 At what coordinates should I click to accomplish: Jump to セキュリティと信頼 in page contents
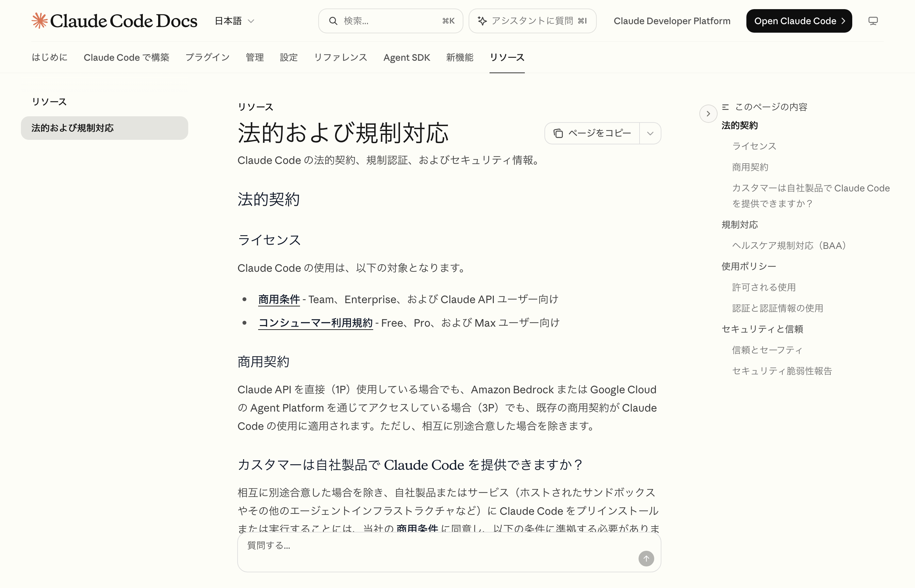(x=762, y=329)
